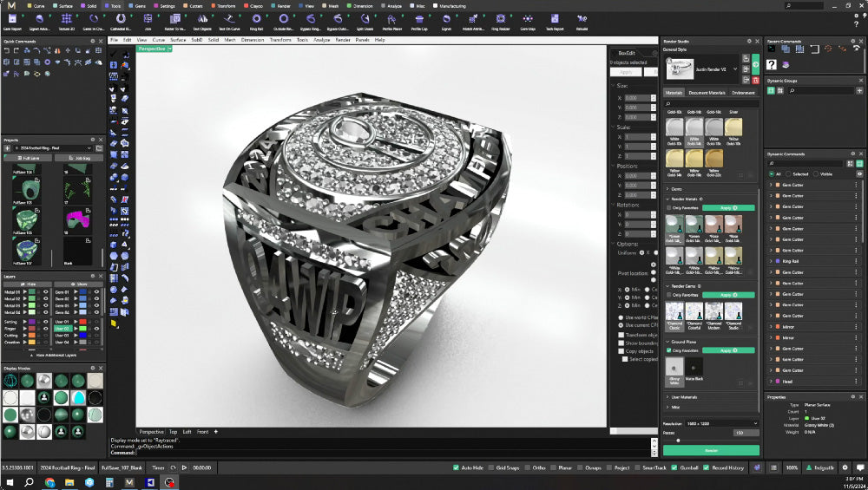Adjust the Passes slider handle
This screenshot has width=868, height=490.
[x=678, y=441]
